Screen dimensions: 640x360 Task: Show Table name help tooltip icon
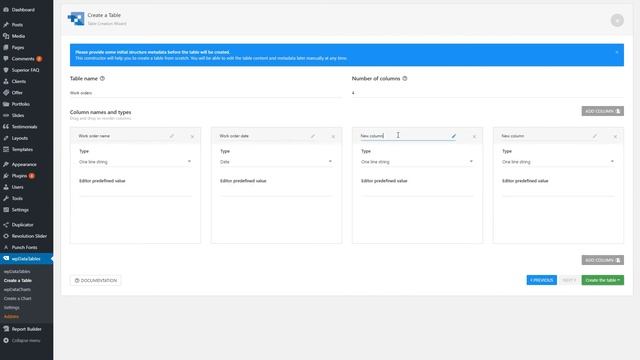pos(102,78)
